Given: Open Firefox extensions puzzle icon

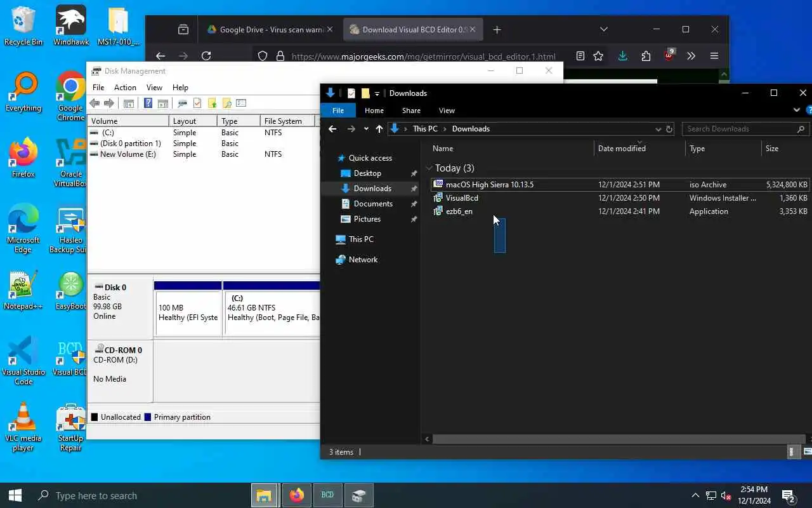Looking at the screenshot, I should (x=646, y=56).
